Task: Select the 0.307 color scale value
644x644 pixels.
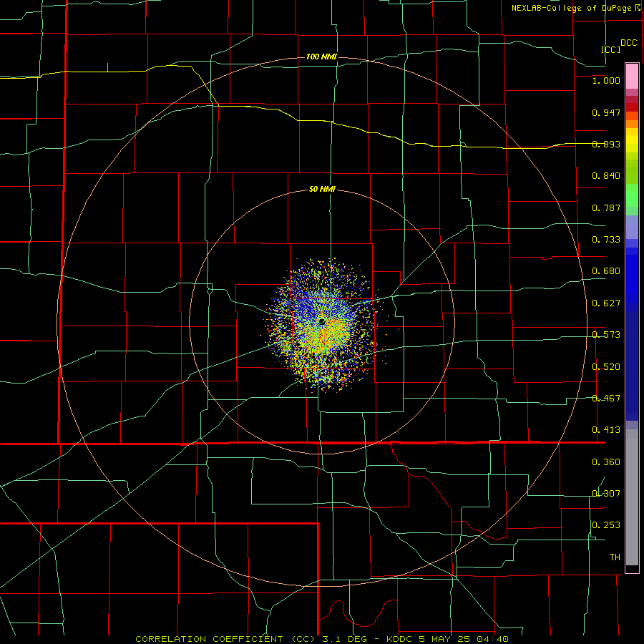Action: point(606,494)
